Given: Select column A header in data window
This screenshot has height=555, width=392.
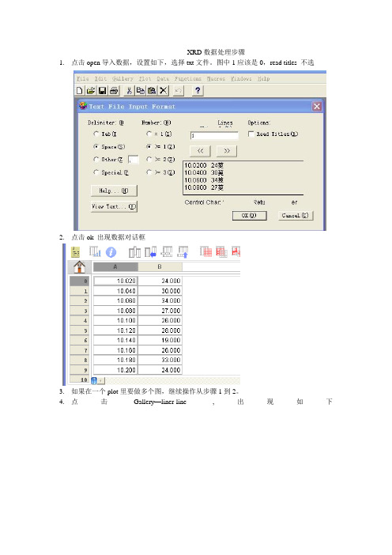Looking at the screenshot, I should 115,267.
